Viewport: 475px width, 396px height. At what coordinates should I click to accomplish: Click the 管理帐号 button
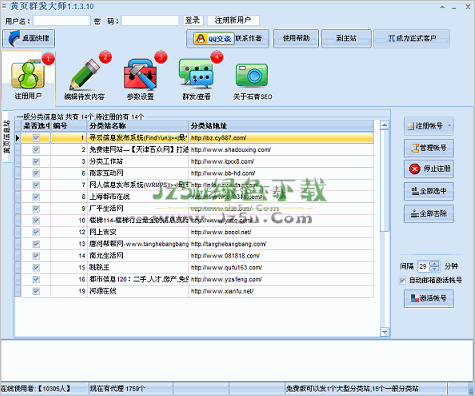tap(429, 148)
